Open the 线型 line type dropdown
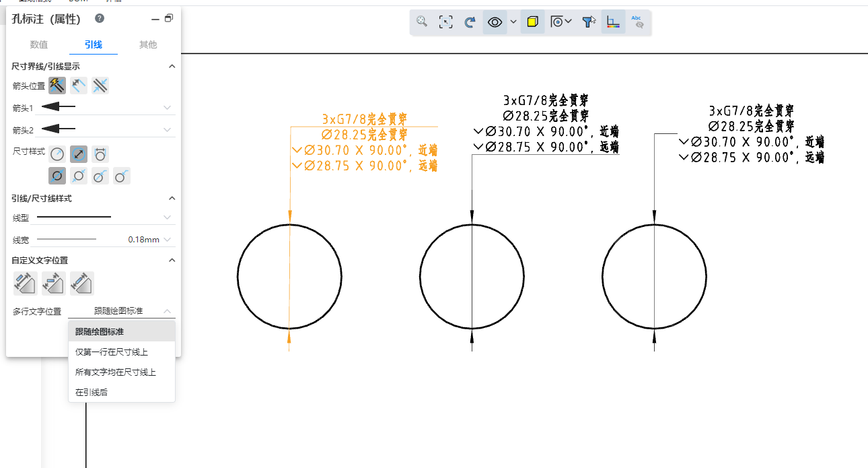 coord(167,217)
